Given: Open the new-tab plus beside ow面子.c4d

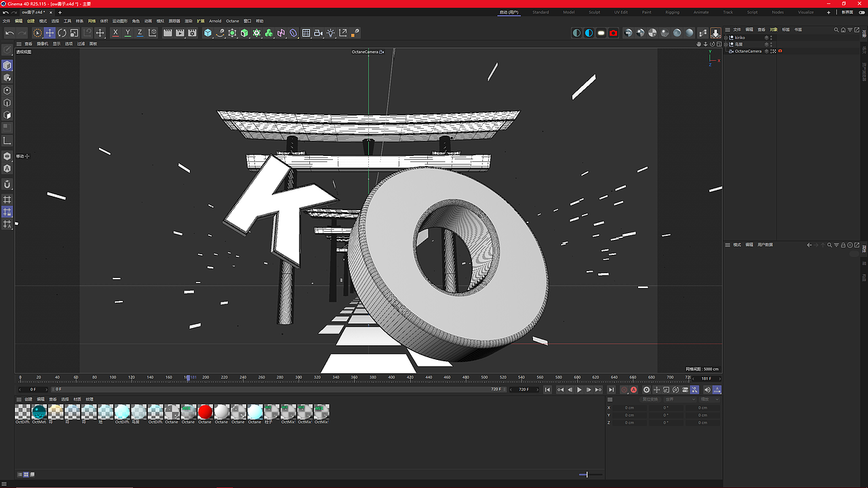Looking at the screenshot, I should tap(60, 12).
